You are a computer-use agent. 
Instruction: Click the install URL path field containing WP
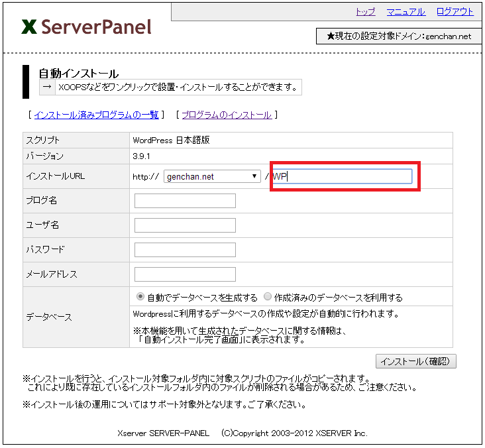pos(342,176)
